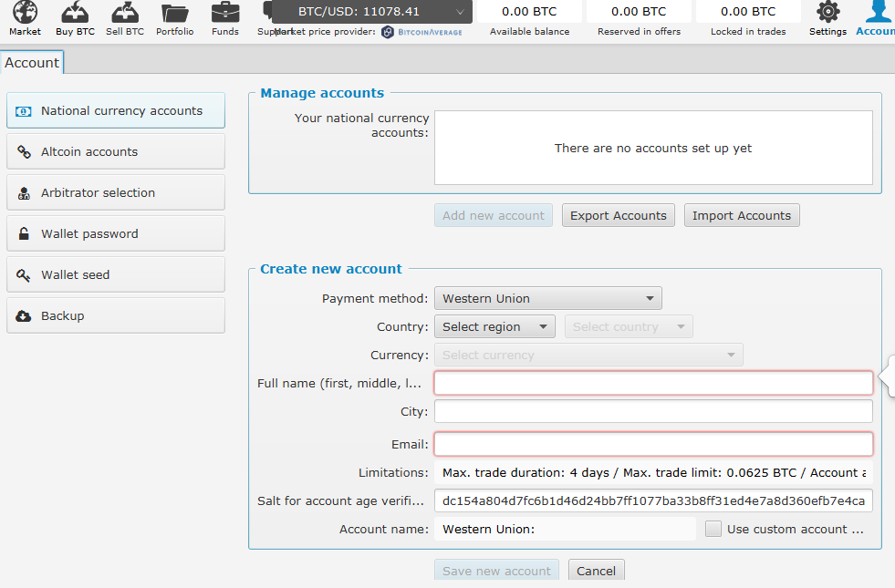Enable the Use custom account name checkbox
The image size is (895, 588).
point(713,529)
